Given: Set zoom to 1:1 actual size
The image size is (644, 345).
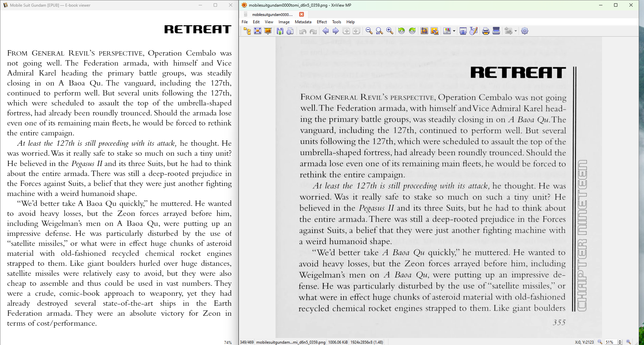Looking at the screenshot, I should click(x=379, y=31).
